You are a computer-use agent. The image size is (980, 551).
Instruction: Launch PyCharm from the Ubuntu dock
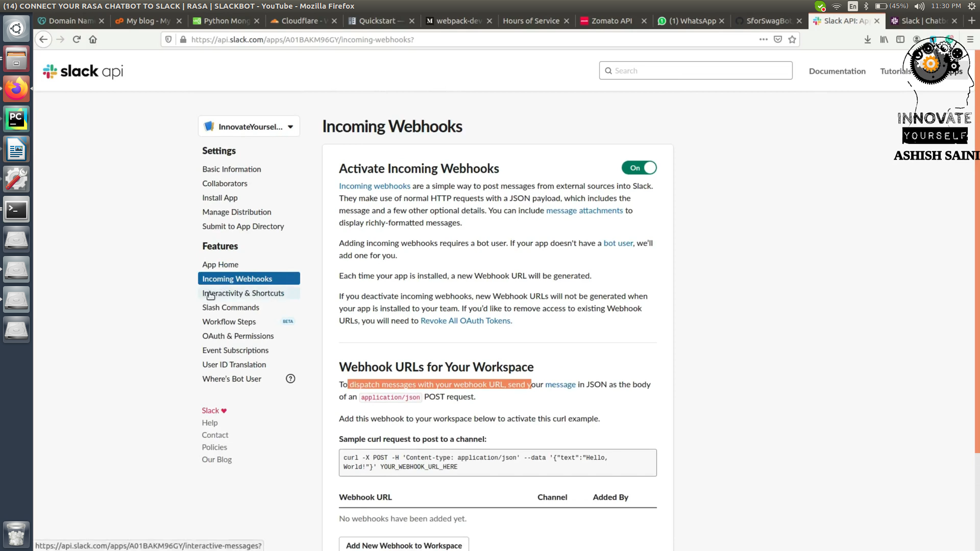pyautogui.click(x=16, y=119)
